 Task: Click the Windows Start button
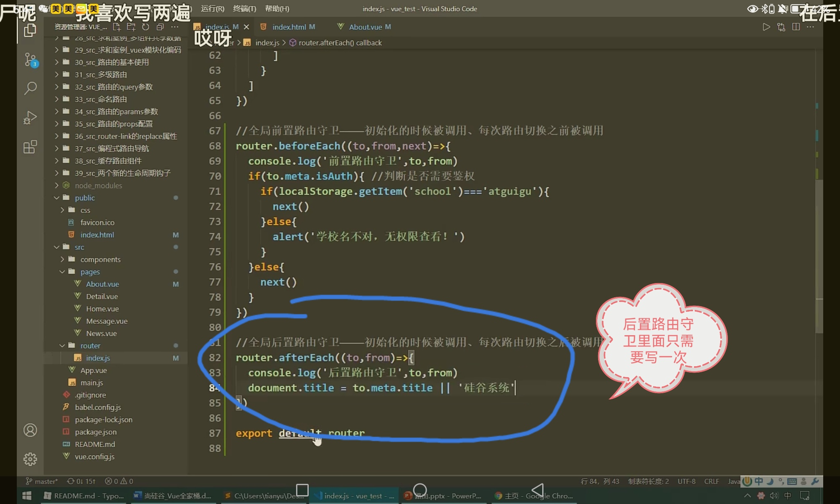point(26,496)
